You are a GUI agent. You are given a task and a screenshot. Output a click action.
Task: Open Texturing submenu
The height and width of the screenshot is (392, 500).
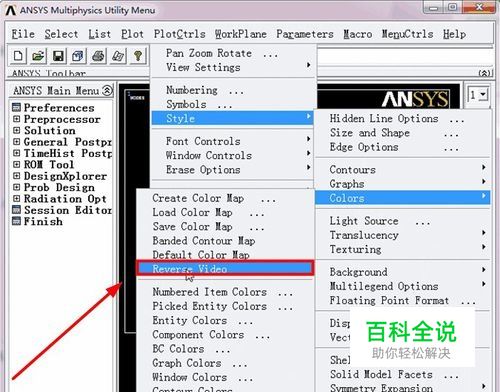point(403,249)
